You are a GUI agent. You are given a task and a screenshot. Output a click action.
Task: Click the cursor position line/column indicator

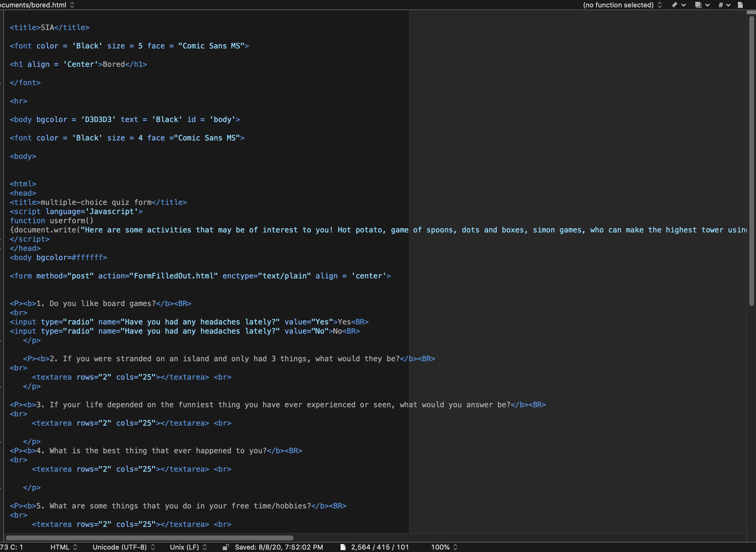pos(12,547)
